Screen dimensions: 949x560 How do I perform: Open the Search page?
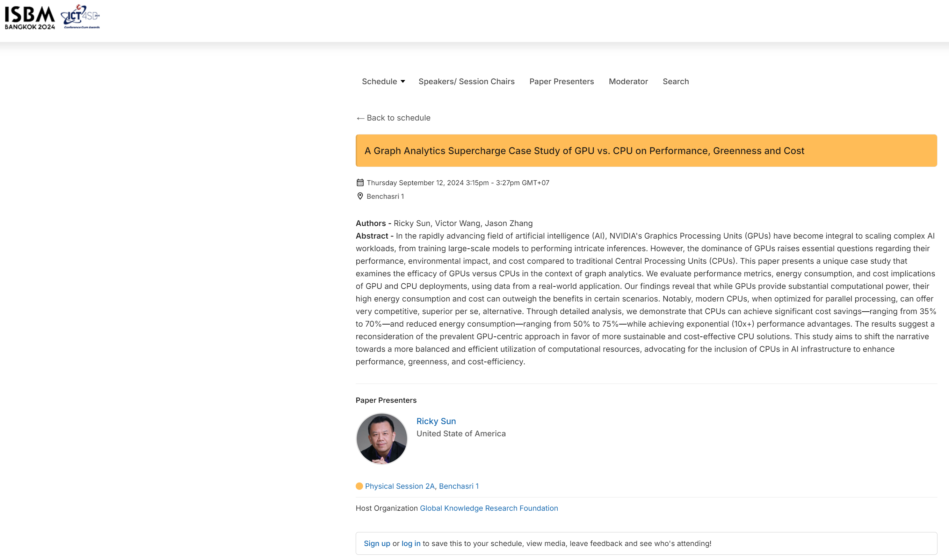coord(675,81)
